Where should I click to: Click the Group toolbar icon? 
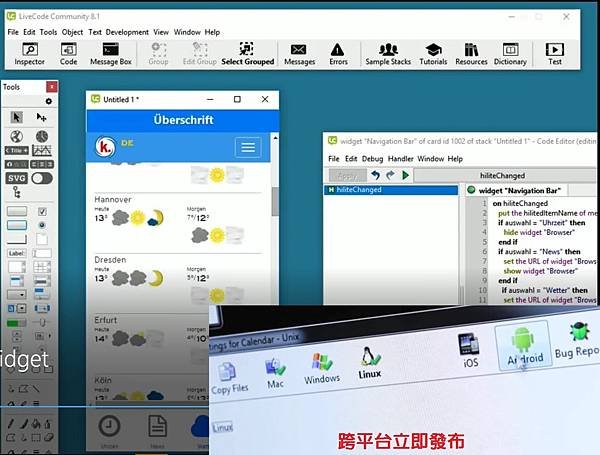tap(158, 54)
